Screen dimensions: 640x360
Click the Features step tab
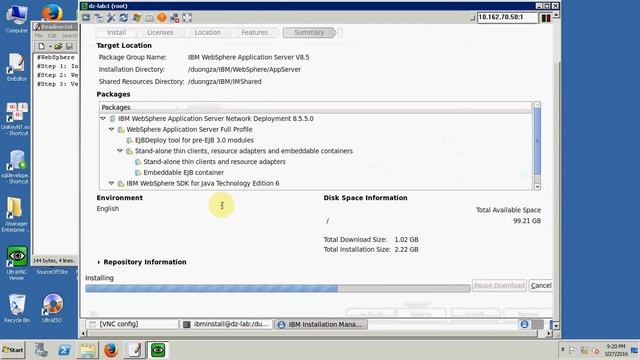coord(254,32)
